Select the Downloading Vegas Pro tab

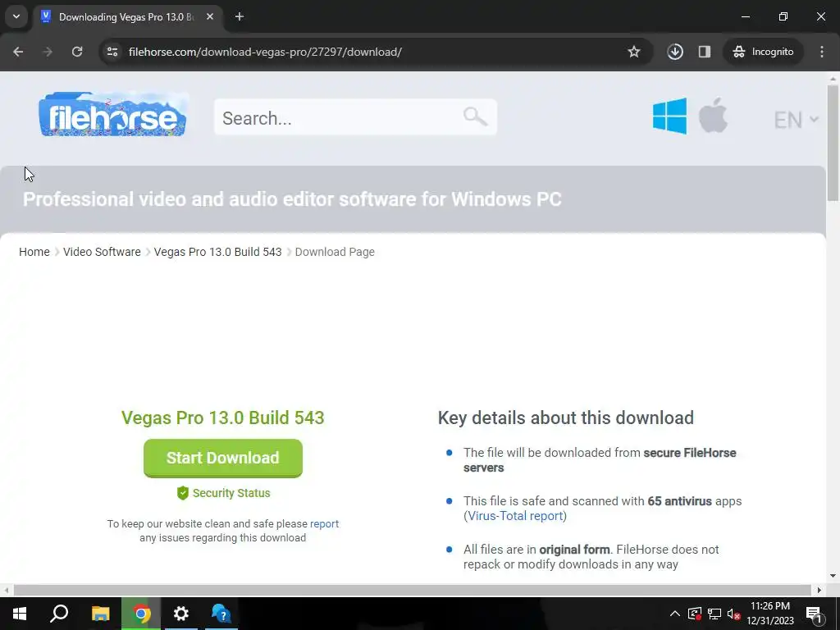(x=127, y=16)
